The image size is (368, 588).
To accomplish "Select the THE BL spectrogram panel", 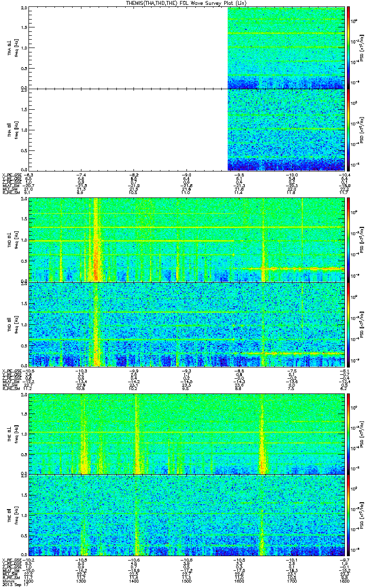I will point(187,433).
